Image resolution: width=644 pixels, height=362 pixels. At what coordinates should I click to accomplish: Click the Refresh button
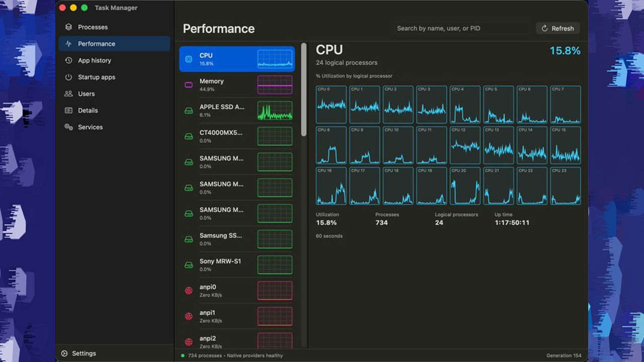pyautogui.click(x=557, y=29)
